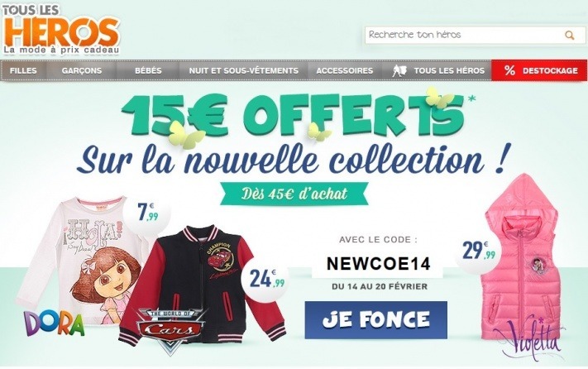Open the Garçons category
588x369 pixels.
pyautogui.click(x=82, y=70)
